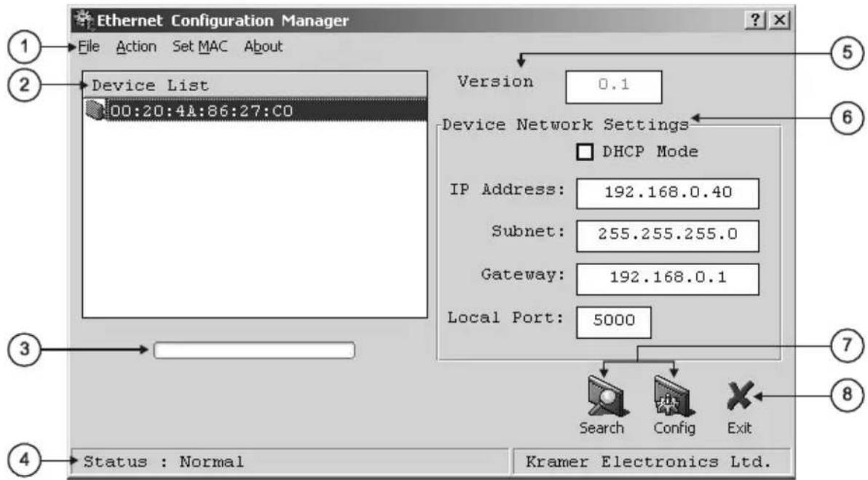Click the Ethernet Configuration Manager title icon
This screenshot has height=480, width=868.
[x=84, y=20]
